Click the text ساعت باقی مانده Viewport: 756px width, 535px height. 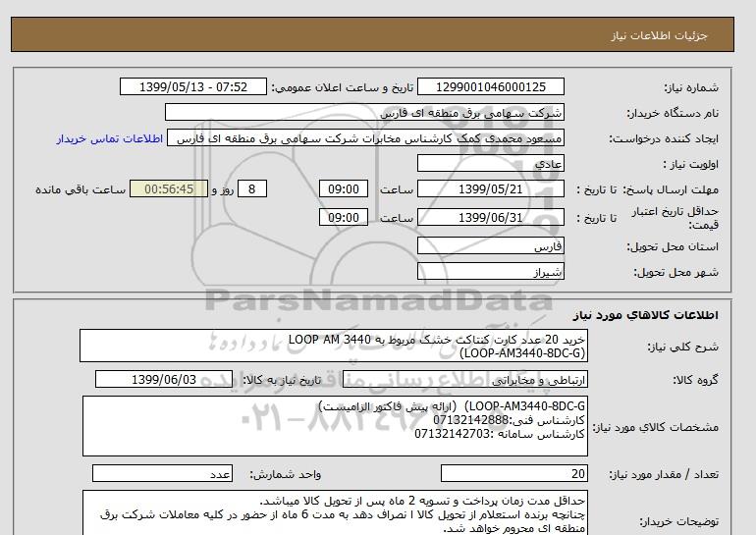(81, 189)
